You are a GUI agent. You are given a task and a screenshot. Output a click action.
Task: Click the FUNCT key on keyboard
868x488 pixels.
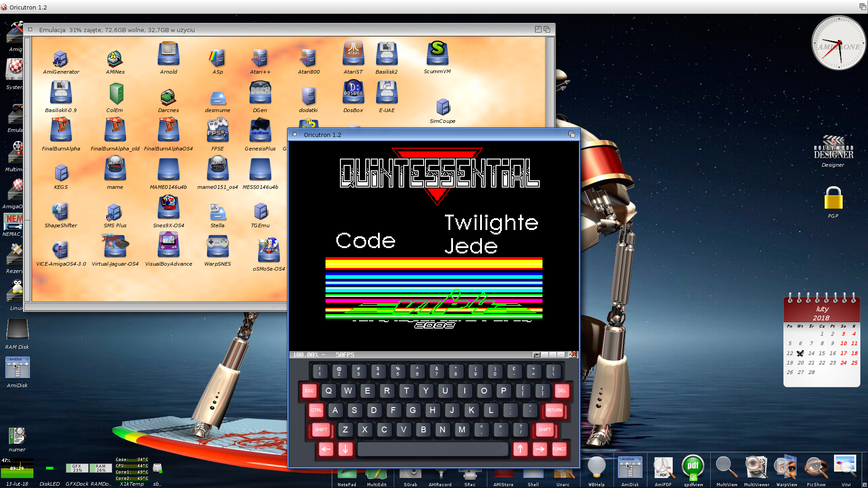559,449
